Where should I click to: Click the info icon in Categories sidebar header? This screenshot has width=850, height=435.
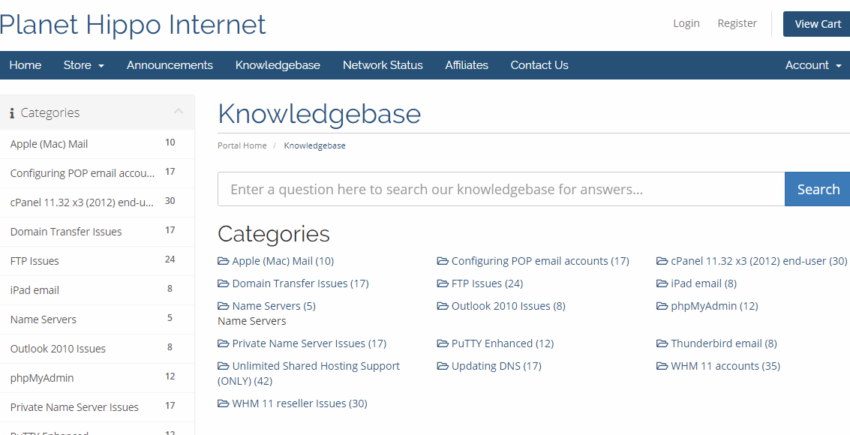(12, 113)
